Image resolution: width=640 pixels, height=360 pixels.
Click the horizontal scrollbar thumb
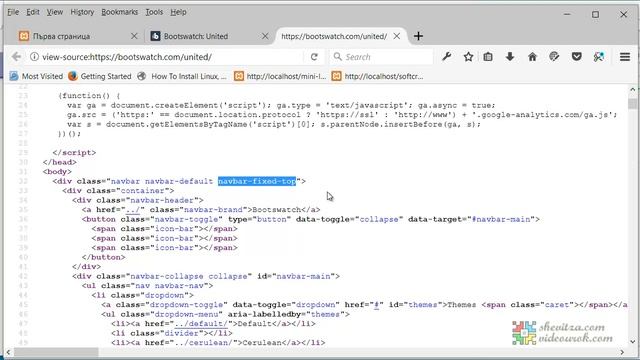click(56, 352)
